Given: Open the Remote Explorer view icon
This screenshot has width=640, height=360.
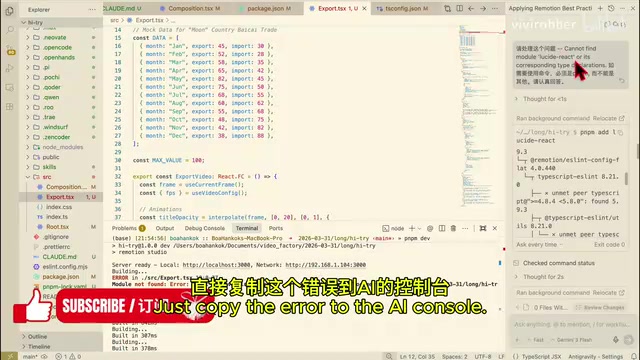Looking at the screenshot, I should point(10,87).
